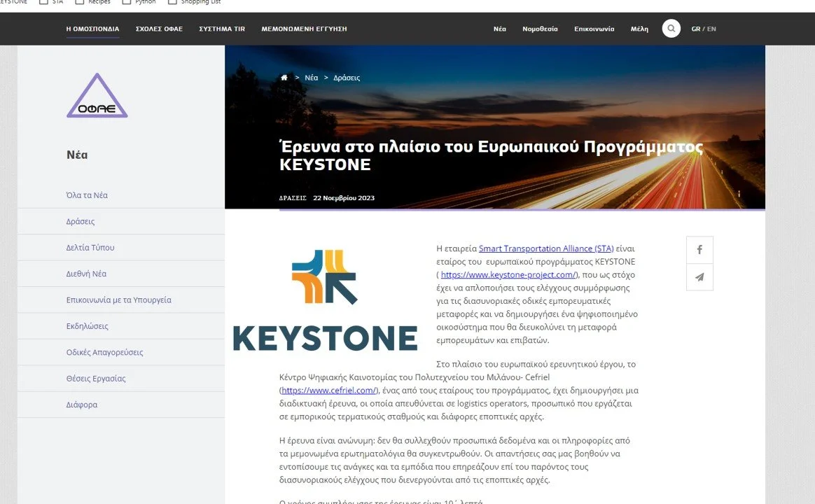Viewport: 815px width, 504px height.
Task: Open the ΜΕΜΟΝΩΜΕΝΗ ΕΓΓΥΗΣΗ menu
Action: coord(304,29)
